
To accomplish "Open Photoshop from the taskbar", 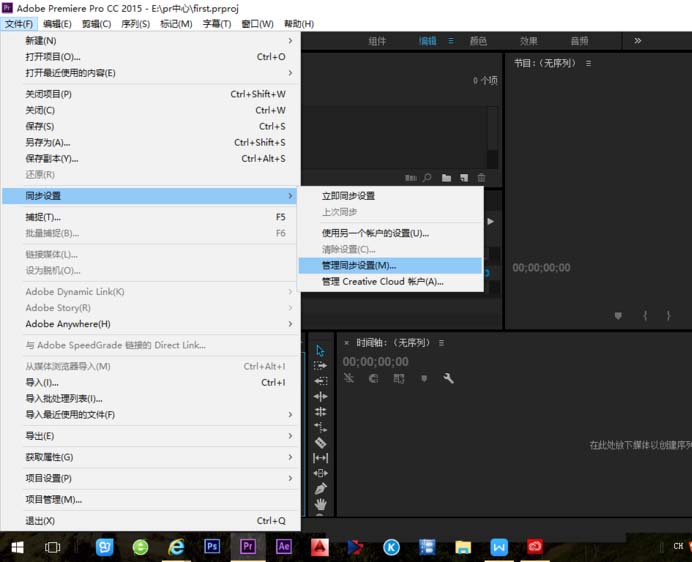I will click(212, 547).
